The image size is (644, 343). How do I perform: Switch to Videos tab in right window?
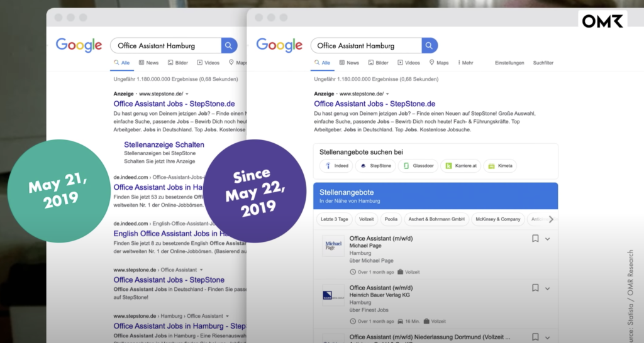[409, 63]
